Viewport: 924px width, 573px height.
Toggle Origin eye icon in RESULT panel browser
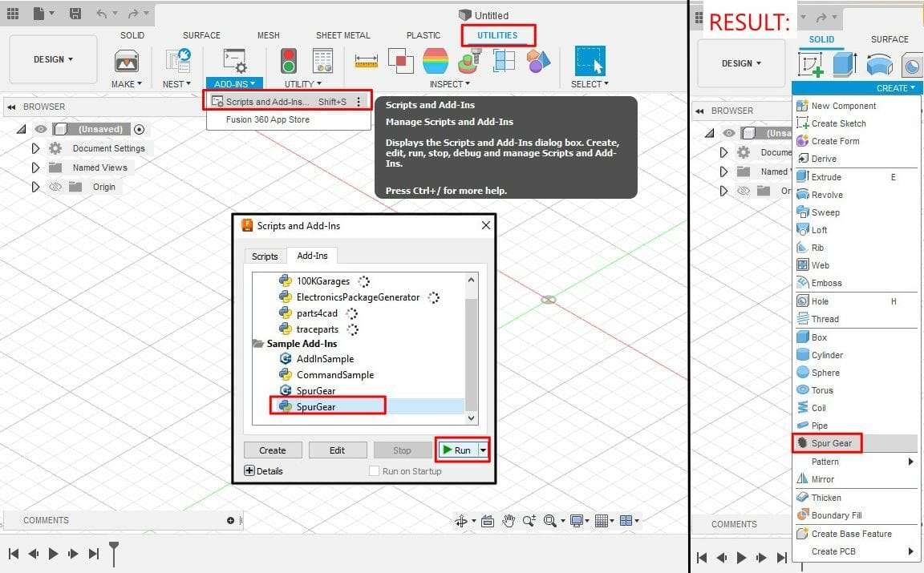point(744,191)
